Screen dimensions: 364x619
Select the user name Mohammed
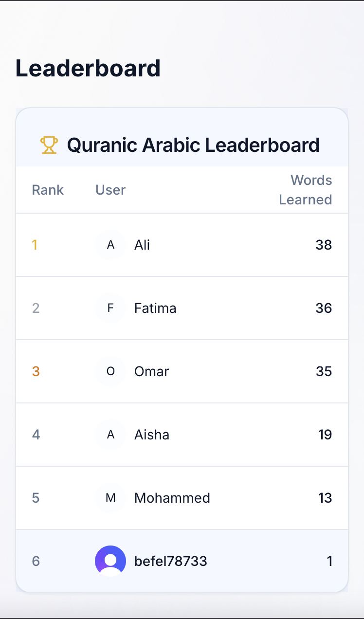[x=172, y=498]
